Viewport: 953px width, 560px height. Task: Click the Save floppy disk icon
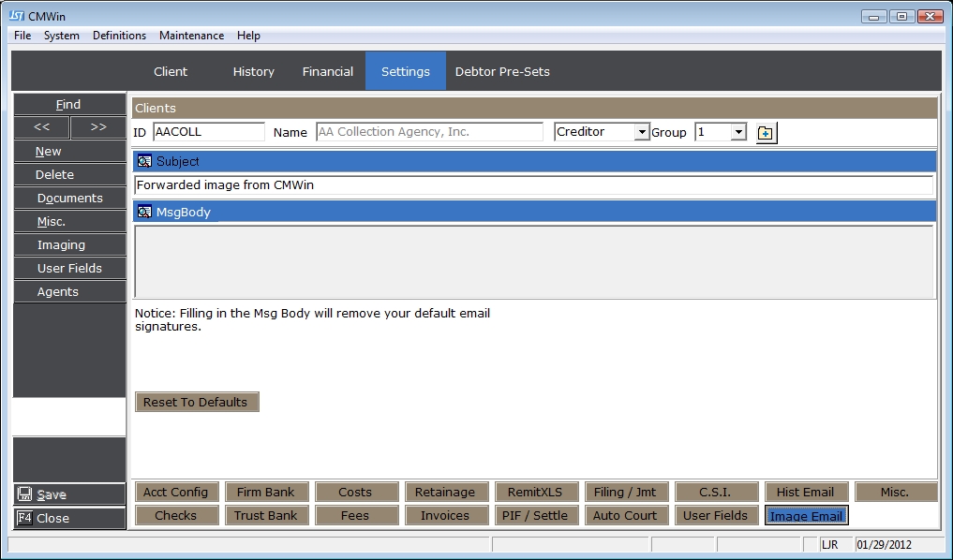pos(25,494)
